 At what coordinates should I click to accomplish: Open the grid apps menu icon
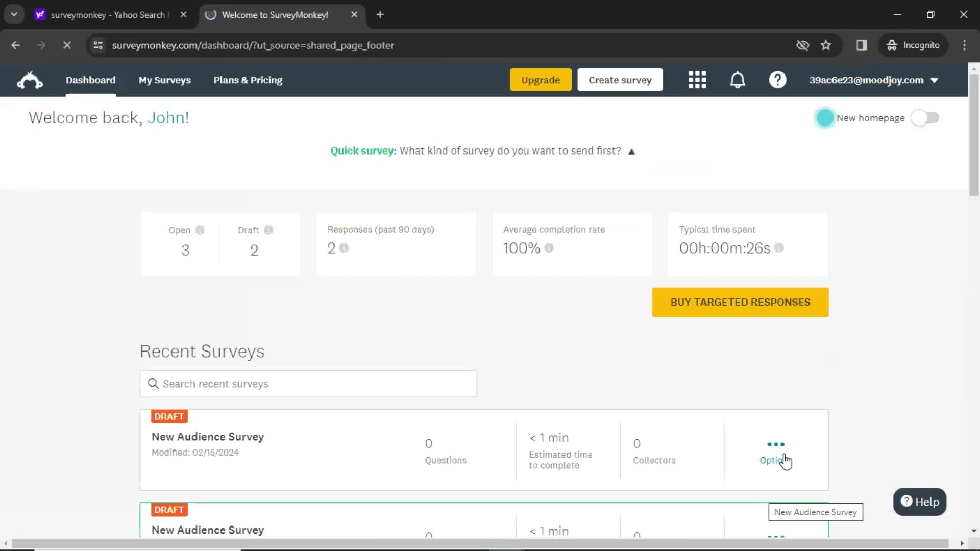click(697, 80)
